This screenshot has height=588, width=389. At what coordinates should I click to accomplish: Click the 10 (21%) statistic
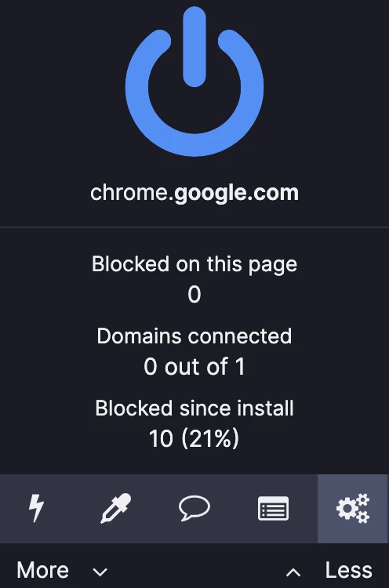[x=194, y=438]
